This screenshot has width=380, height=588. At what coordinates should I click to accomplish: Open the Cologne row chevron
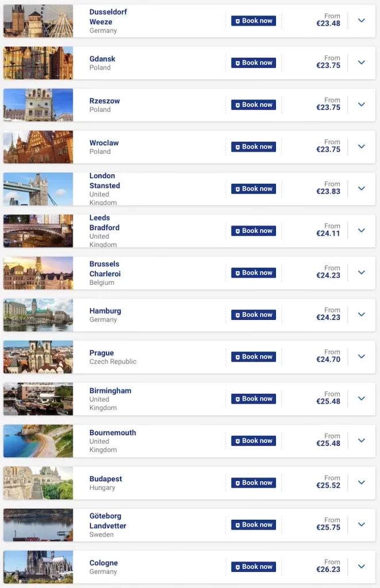[x=362, y=567]
